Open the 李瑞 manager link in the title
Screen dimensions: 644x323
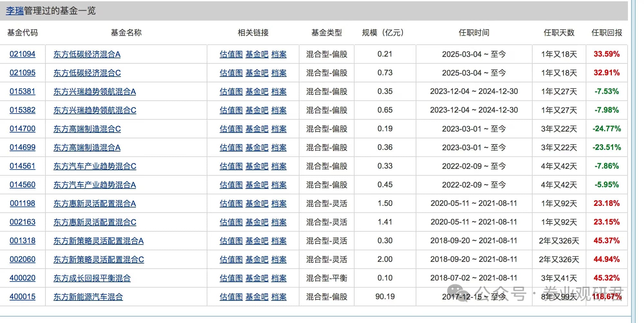coord(15,11)
